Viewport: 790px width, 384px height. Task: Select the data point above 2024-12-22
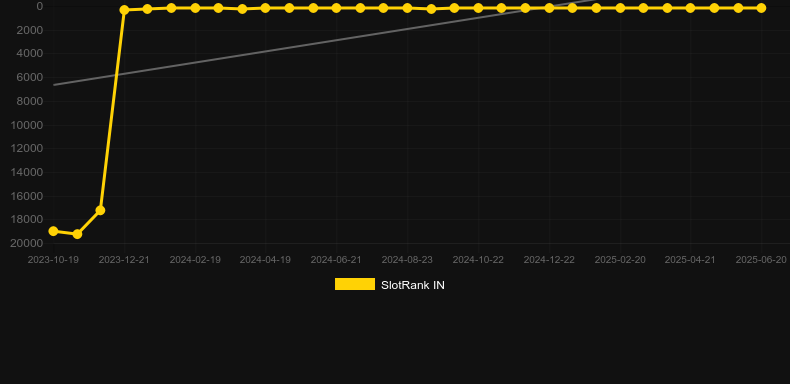pos(549,8)
